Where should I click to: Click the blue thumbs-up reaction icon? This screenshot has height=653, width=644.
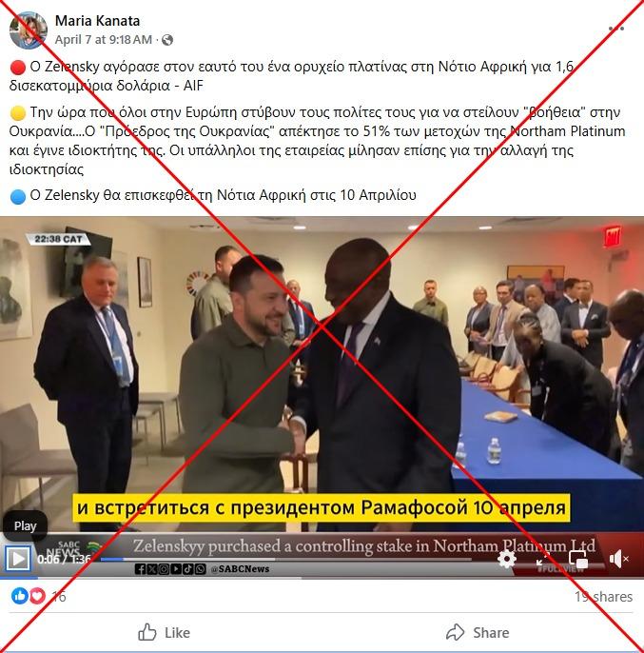(19, 596)
